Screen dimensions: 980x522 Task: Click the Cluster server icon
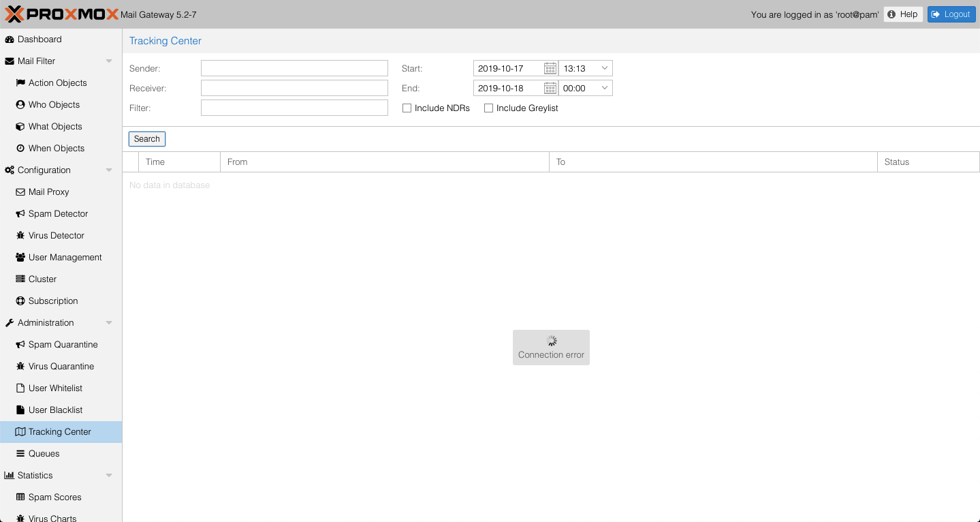click(x=20, y=279)
